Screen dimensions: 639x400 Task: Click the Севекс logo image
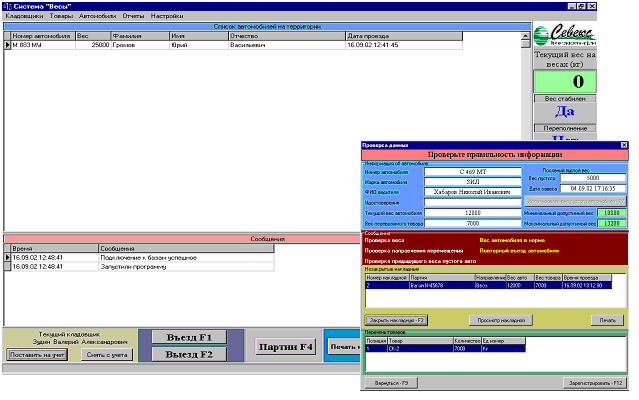pyautogui.click(x=565, y=35)
